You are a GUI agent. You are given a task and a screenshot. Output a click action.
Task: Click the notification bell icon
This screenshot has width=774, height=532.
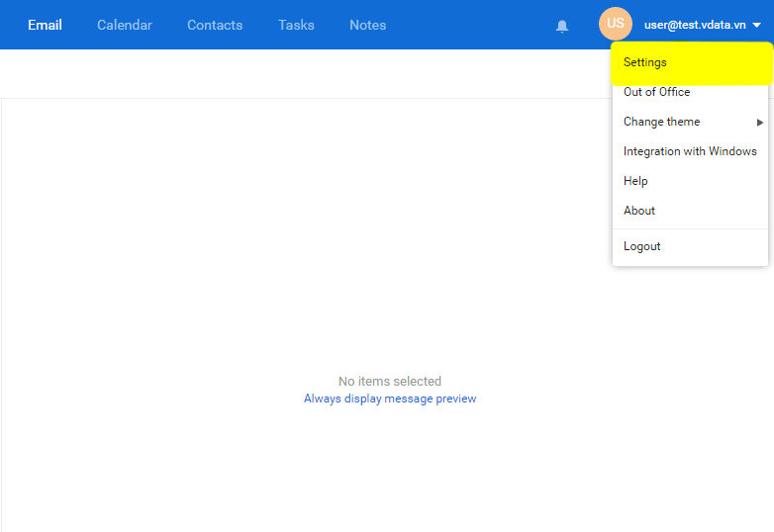point(562,26)
